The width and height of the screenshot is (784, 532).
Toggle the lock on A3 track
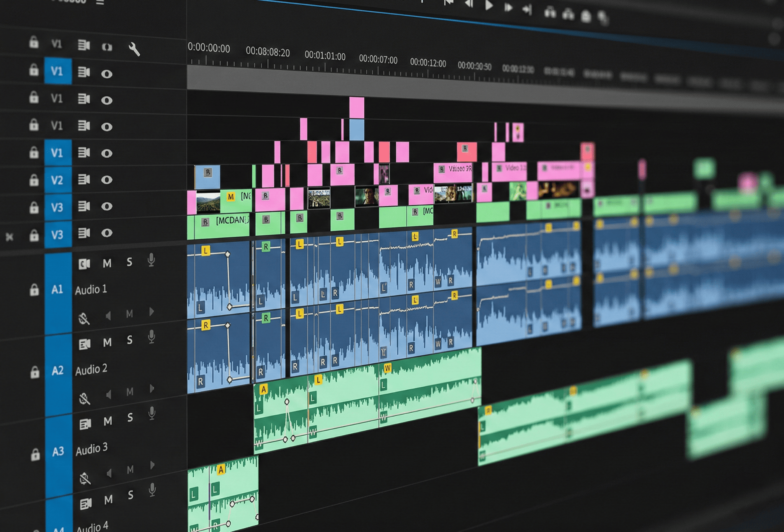click(35, 455)
